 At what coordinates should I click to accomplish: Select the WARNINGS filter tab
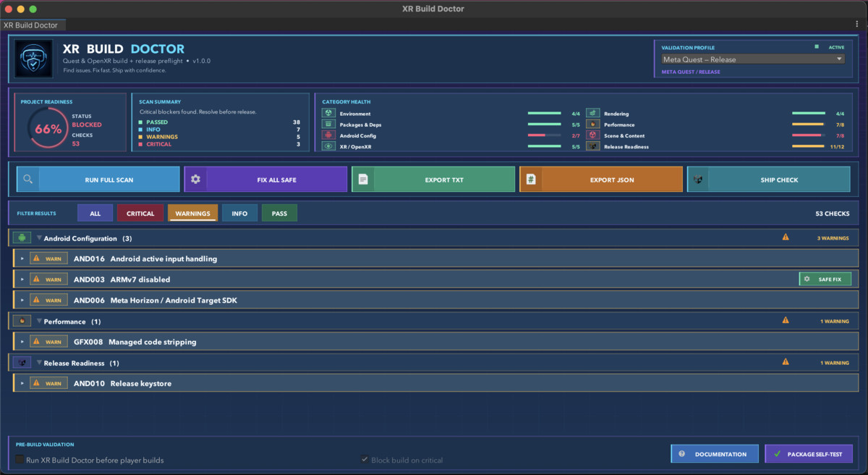pyautogui.click(x=192, y=214)
